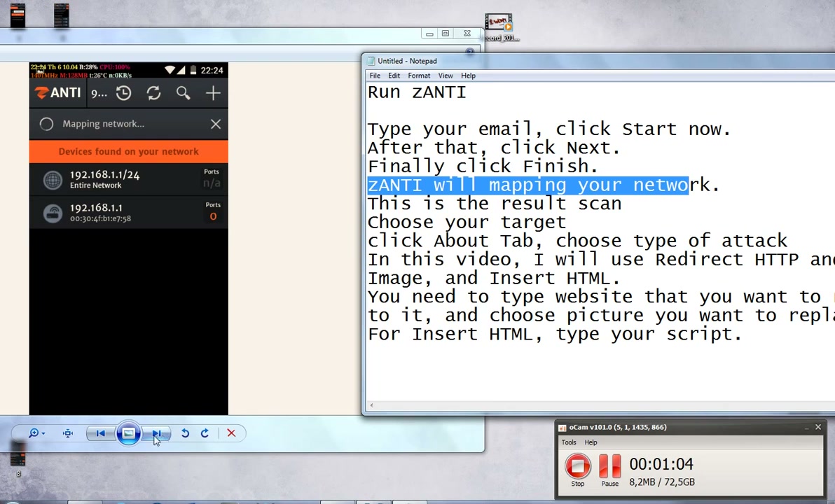The width and height of the screenshot is (835, 504).
Task: Click the oCam app icon in title bar
Action: pyautogui.click(x=562, y=428)
